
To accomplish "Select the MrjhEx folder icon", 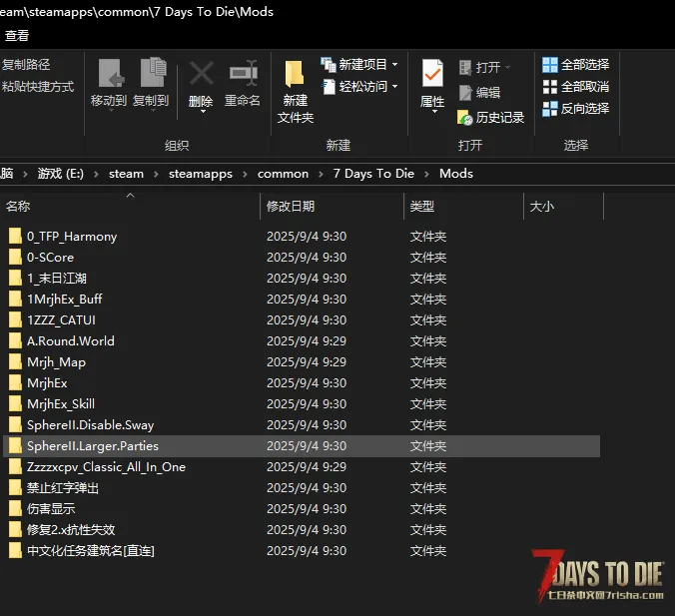I will [15, 382].
